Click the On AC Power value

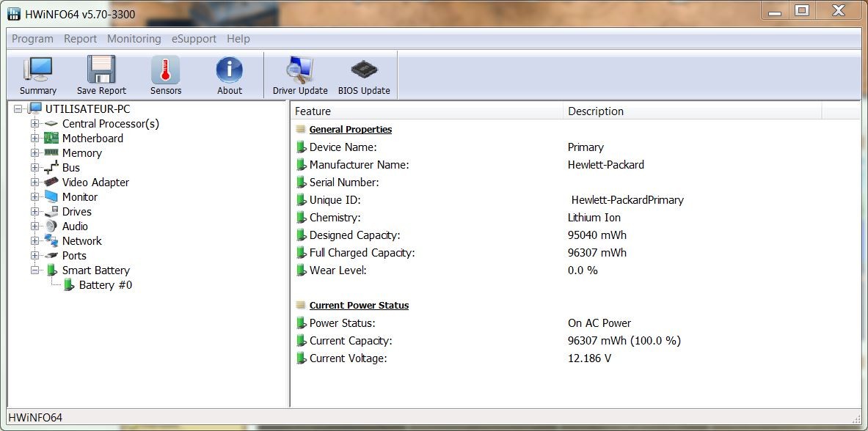click(x=599, y=323)
